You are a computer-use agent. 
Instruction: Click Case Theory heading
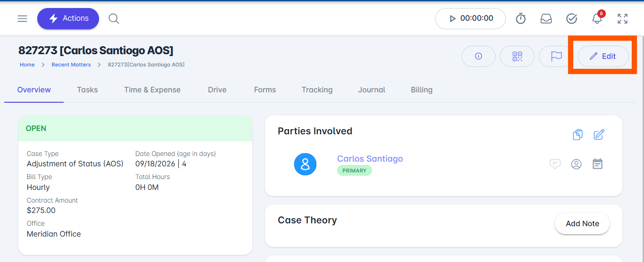pos(307,220)
